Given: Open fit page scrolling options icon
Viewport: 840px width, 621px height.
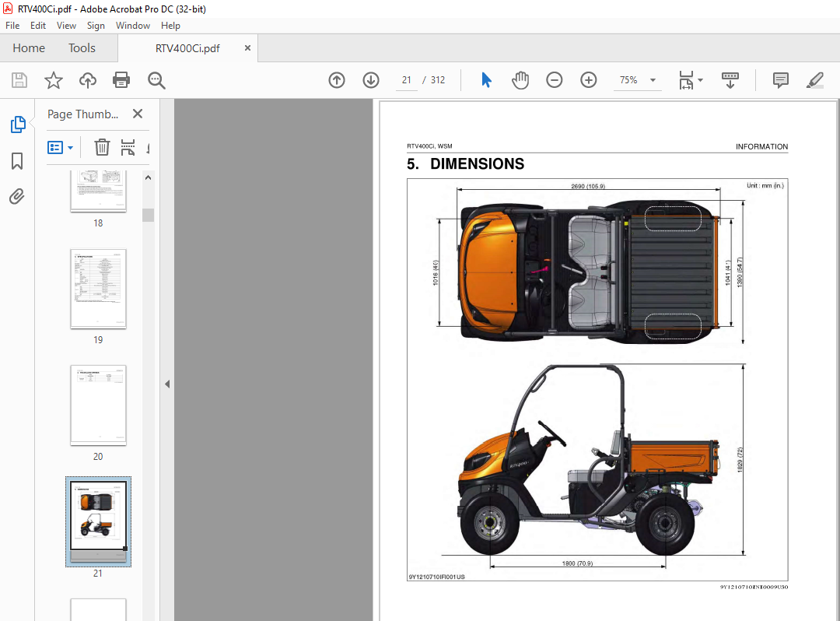Looking at the screenshot, I should [690, 80].
